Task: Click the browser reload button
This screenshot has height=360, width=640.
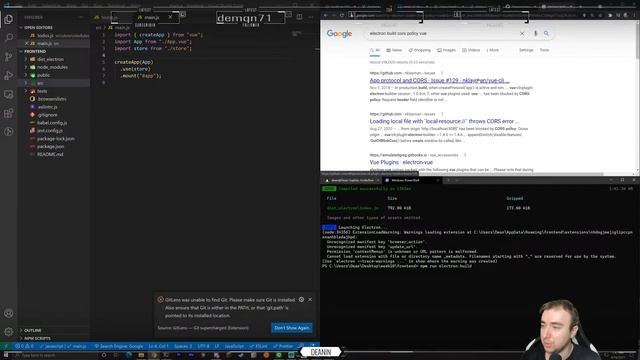Action: [342, 15]
